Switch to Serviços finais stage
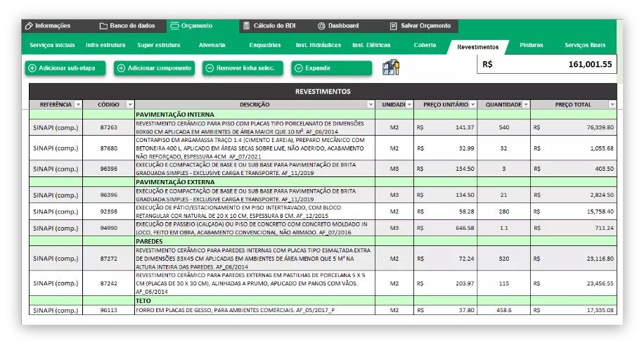 [x=585, y=45]
